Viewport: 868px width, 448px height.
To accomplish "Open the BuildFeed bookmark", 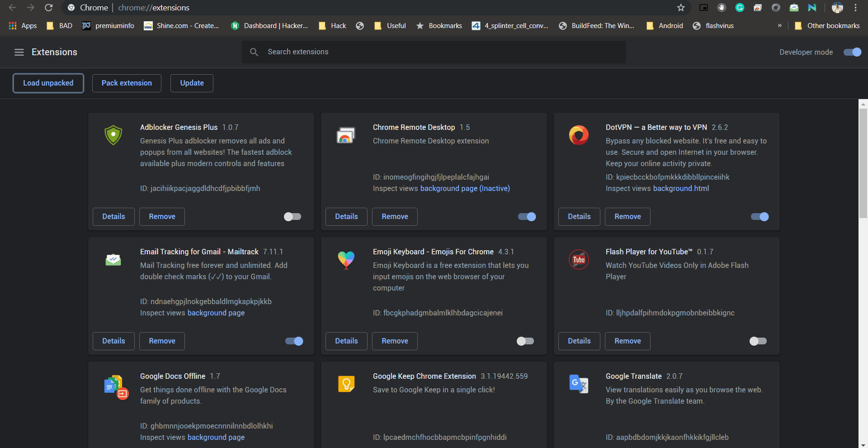I will coord(596,26).
